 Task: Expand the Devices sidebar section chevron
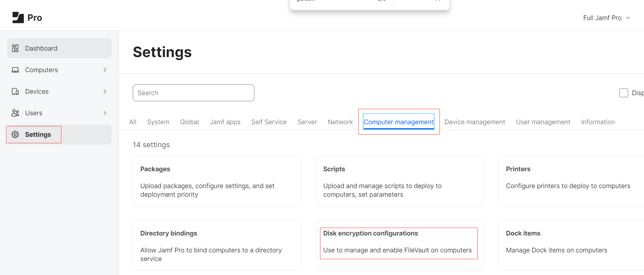105,91
